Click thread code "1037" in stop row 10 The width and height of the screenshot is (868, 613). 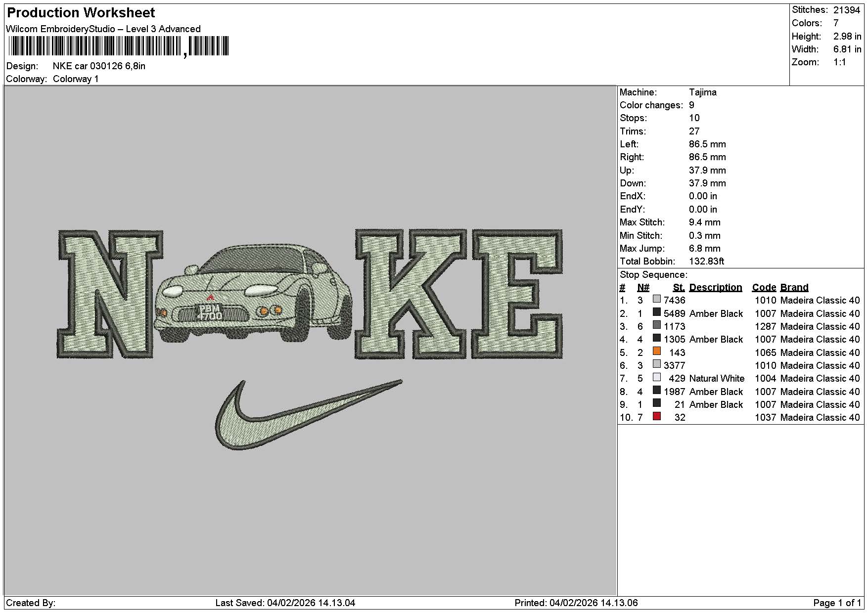point(766,418)
